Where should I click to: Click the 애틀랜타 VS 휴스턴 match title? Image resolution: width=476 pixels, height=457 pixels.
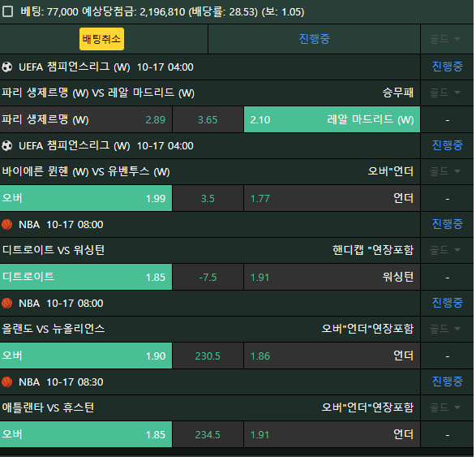click(x=48, y=407)
